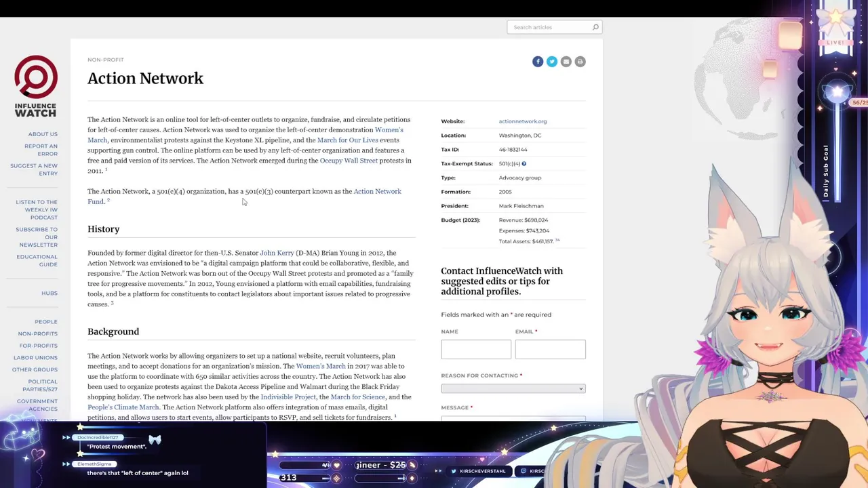Browse the Non-Profits category
The width and height of the screenshot is (868, 488).
(38, 333)
